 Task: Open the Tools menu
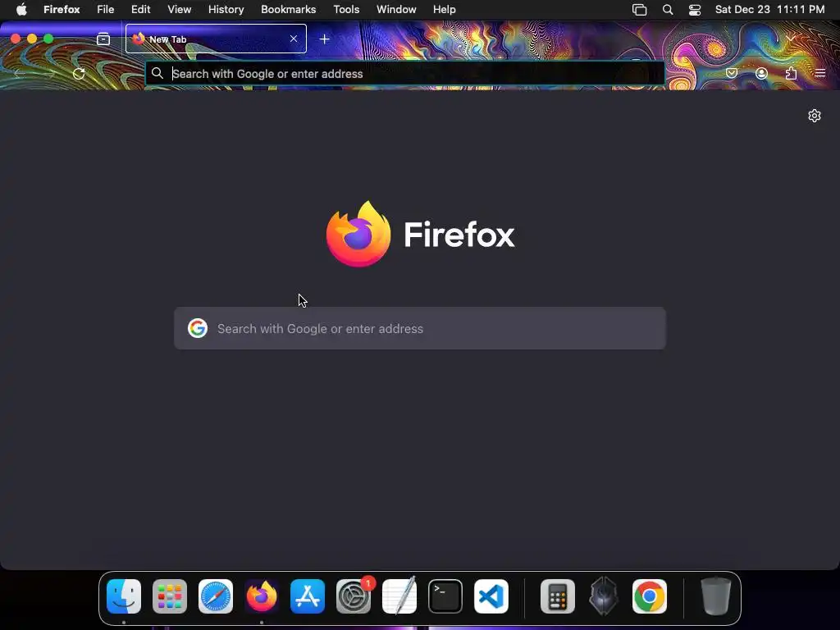346,10
